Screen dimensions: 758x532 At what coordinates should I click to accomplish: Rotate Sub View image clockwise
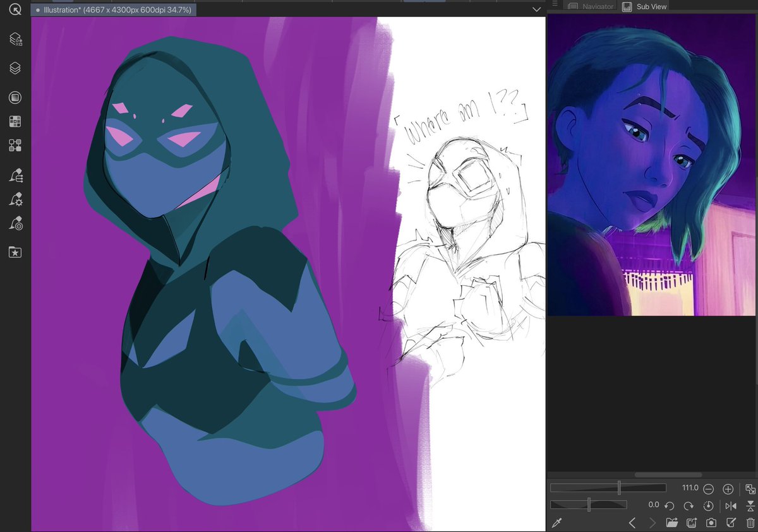pyautogui.click(x=689, y=506)
